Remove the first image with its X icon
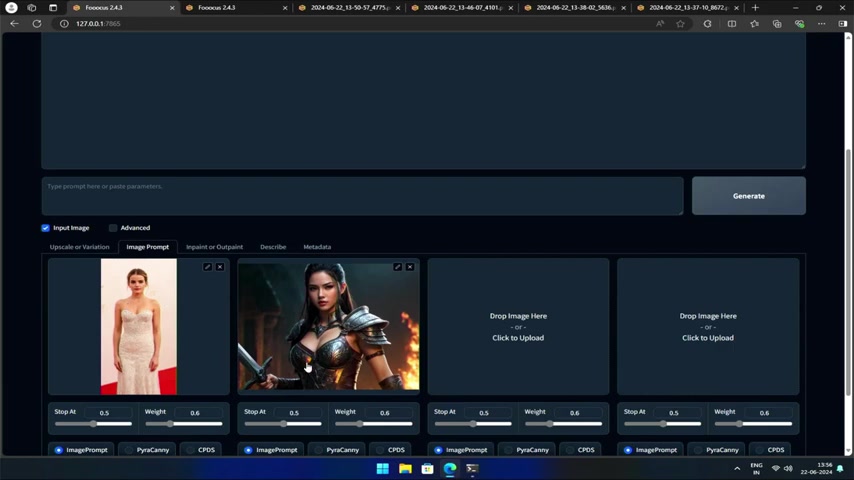This screenshot has height=480, width=854. [x=220, y=267]
